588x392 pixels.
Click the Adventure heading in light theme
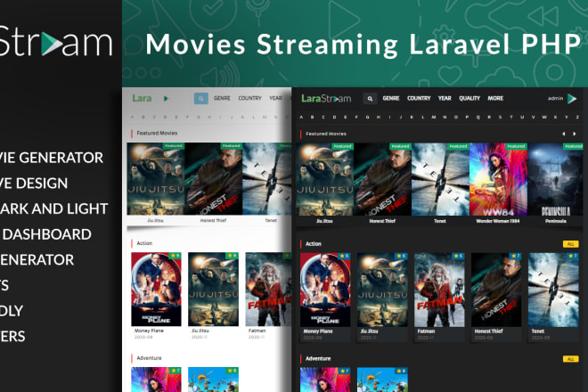(x=149, y=358)
